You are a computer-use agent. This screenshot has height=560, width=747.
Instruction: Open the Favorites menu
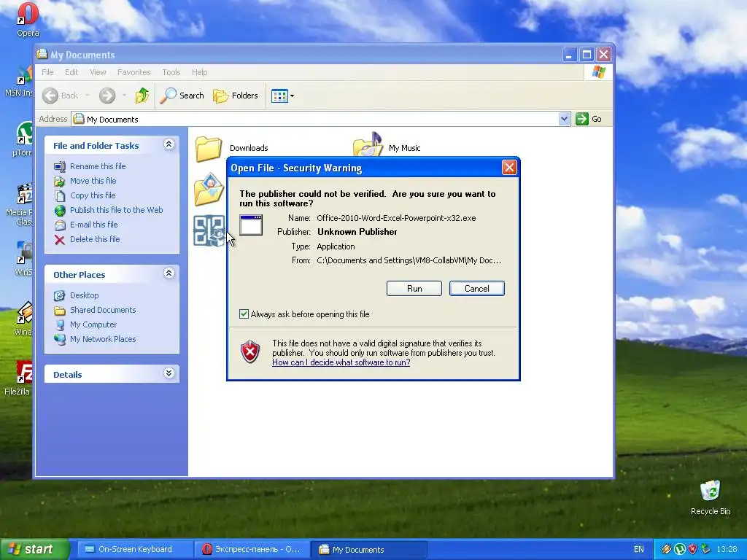coord(134,72)
